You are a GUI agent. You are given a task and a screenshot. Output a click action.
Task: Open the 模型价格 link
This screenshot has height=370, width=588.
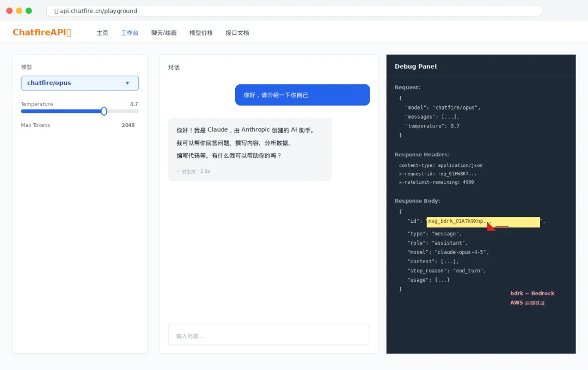201,33
